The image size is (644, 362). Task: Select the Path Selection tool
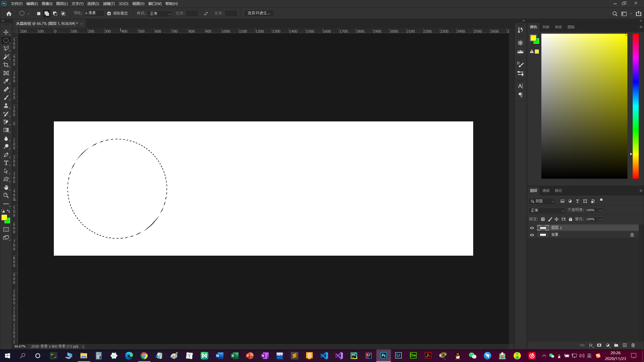coord(6,171)
